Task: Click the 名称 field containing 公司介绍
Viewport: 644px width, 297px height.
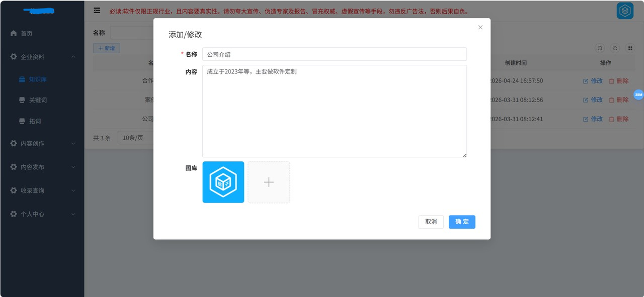Action: click(335, 54)
